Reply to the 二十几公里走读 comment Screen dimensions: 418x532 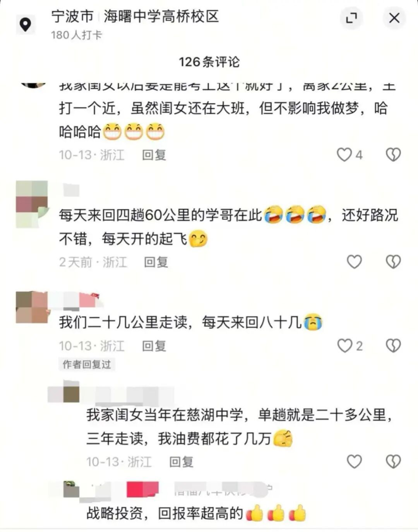tap(154, 346)
